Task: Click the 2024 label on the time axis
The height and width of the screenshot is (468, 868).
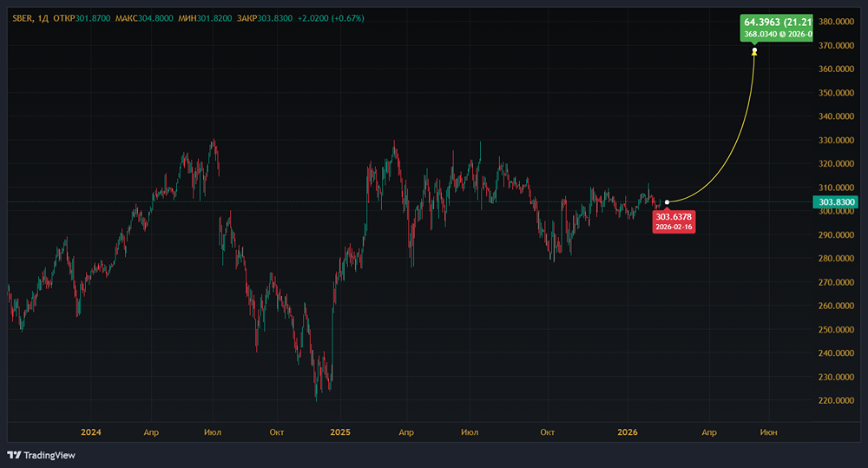Action: coord(91,432)
